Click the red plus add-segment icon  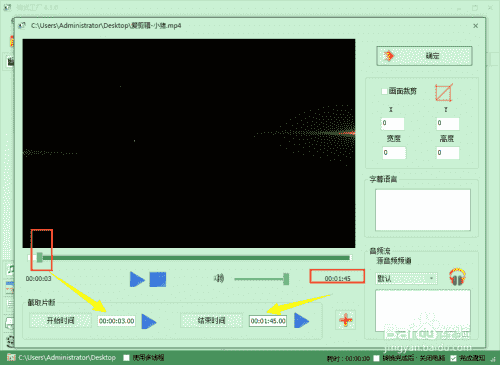tap(346, 320)
